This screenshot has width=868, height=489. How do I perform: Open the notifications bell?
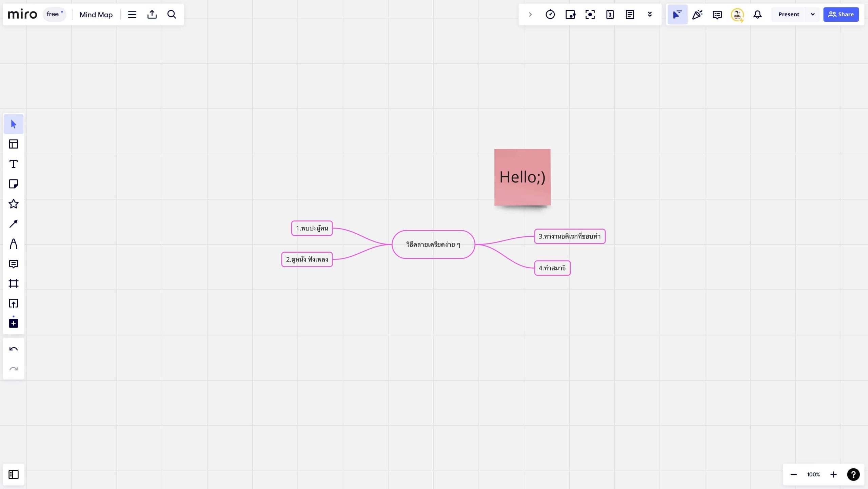tap(757, 15)
